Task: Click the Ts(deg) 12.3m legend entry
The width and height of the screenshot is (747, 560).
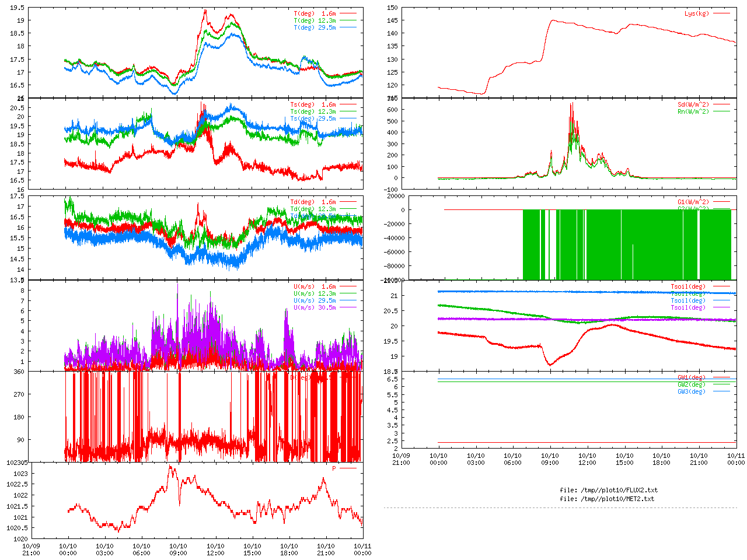Action: pos(313,111)
